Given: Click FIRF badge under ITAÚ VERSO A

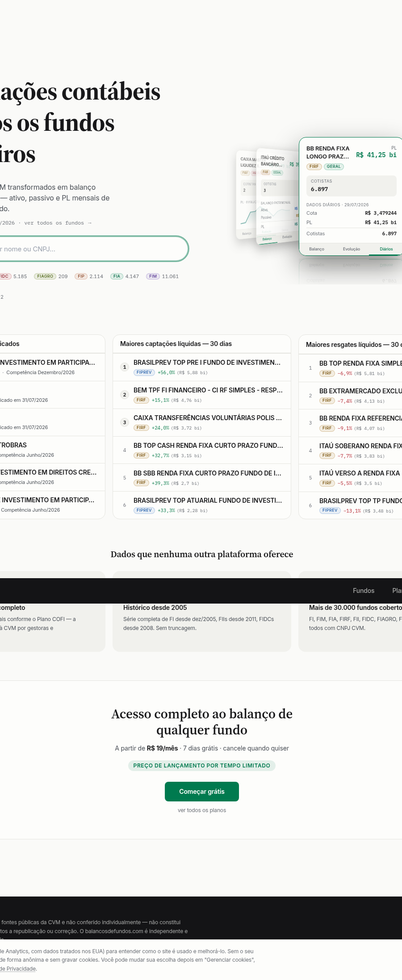Looking at the screenshot, I should pos(327,483).
